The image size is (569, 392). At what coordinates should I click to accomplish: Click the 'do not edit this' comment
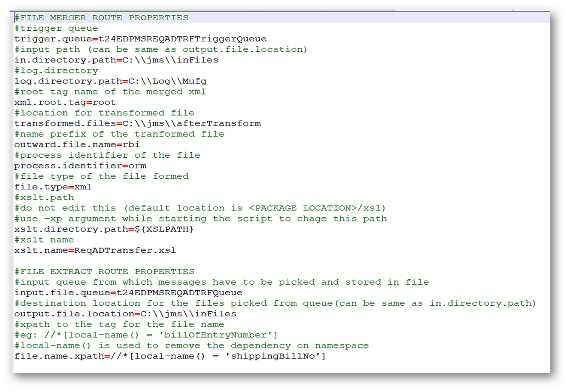click(x=200, y=208)
